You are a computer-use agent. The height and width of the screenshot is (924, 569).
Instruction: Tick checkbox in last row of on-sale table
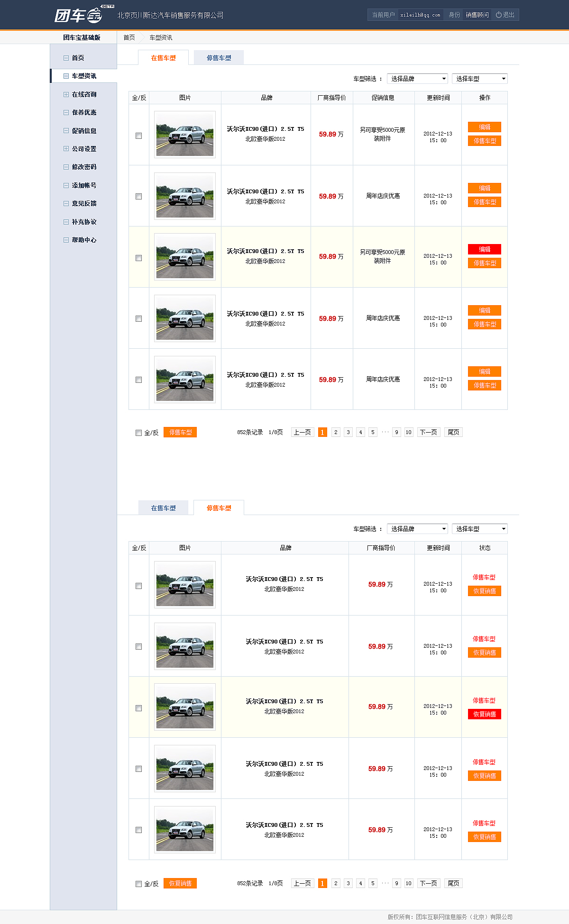[x=139, y=380]
